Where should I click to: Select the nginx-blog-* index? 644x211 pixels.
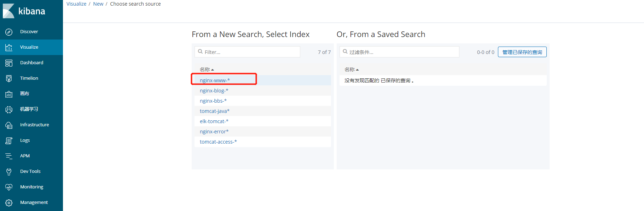pyautogui.click(x=214, y=91)
